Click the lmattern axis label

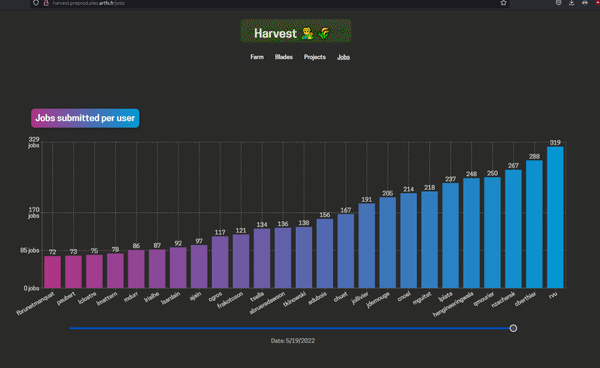(107, 299)
